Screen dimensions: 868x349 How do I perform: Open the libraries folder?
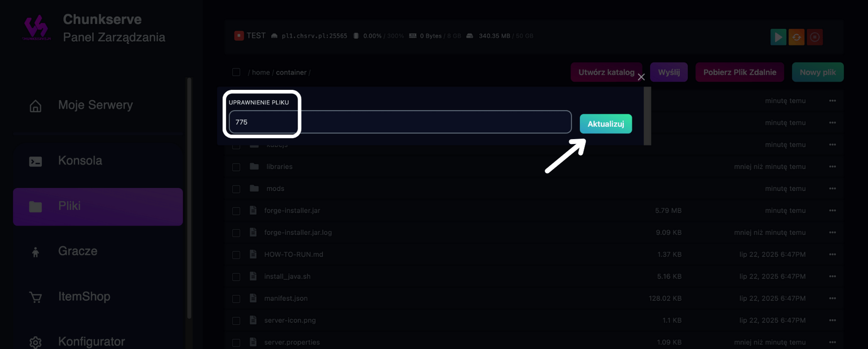pyautogui.click(x=279, y=166)
